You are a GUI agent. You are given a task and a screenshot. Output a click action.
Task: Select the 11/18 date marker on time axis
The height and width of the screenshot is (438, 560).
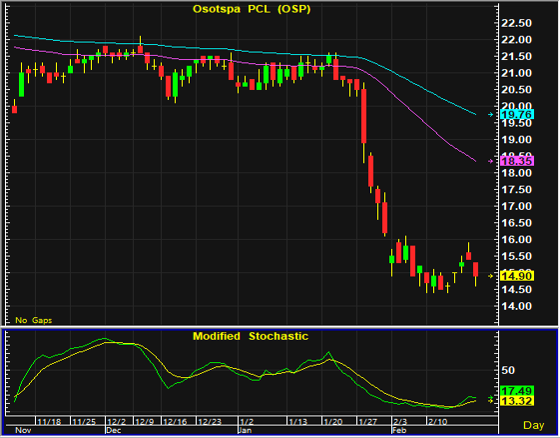49,422
